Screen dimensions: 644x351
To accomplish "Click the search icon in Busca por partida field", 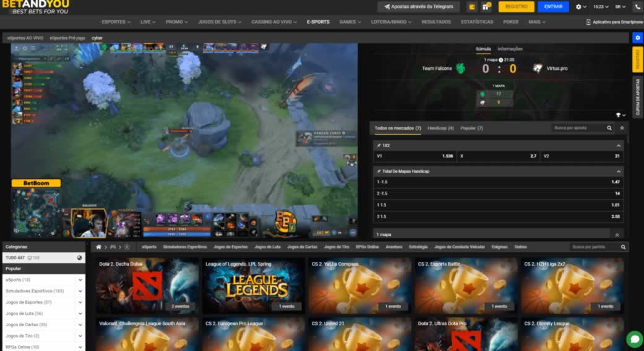I will pyautogui.click(x=623, y=247).
